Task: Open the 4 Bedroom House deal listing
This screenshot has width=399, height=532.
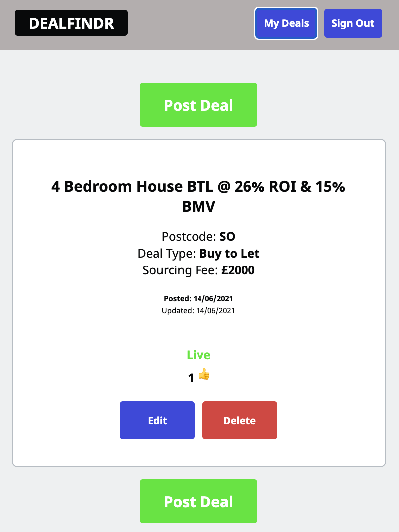Action: pyautogui.click(x=199, y=196)
